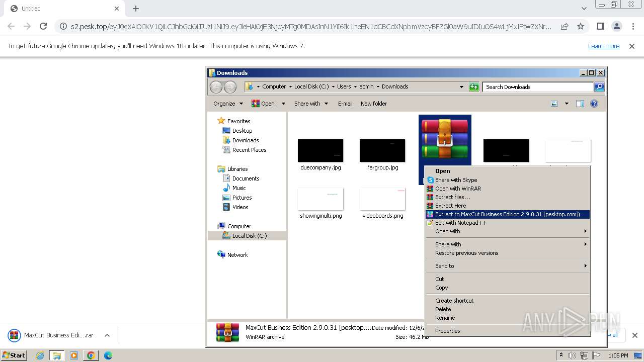
Task: Click the New folder button
Action: click(x=374, y=104)
